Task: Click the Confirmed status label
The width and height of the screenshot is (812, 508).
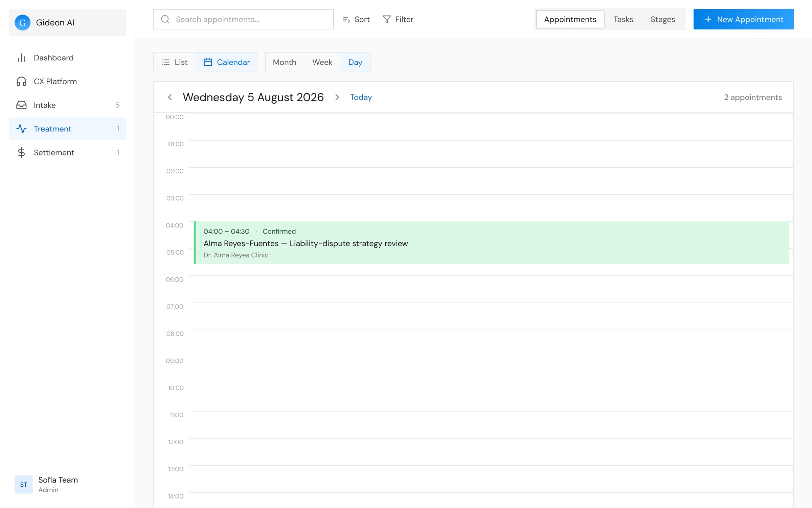Action: click(x=279, y=231)
